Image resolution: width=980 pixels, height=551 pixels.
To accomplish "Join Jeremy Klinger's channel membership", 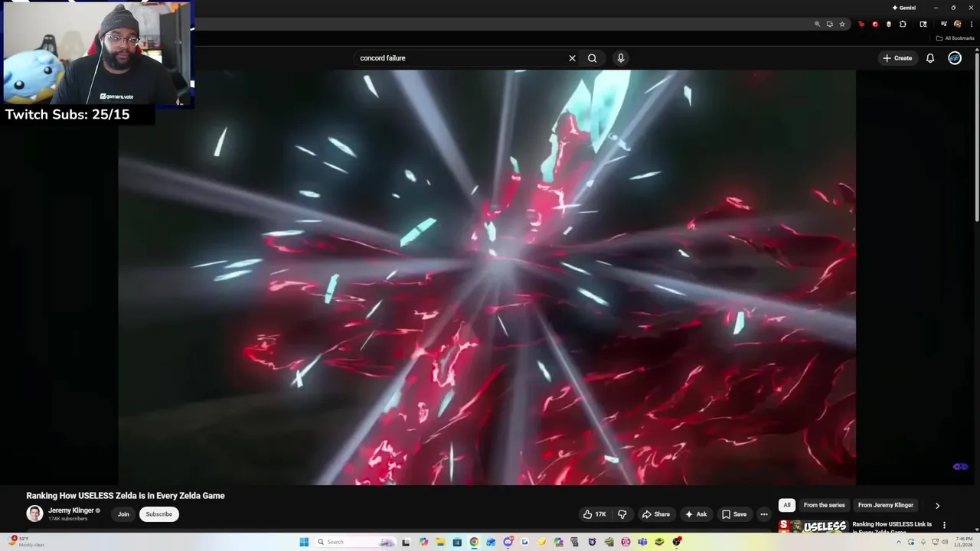I will 123,514.
